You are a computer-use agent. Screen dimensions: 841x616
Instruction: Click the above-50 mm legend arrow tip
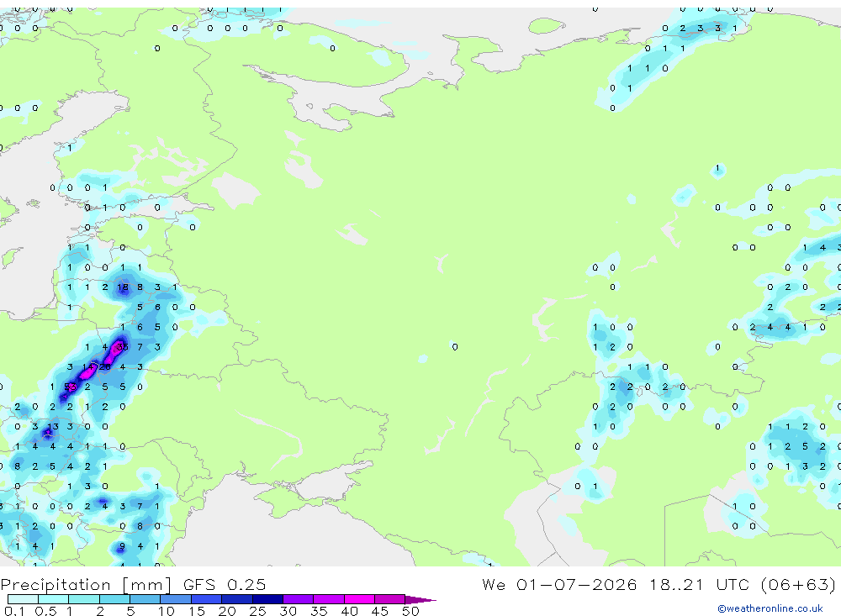(420, 599)
